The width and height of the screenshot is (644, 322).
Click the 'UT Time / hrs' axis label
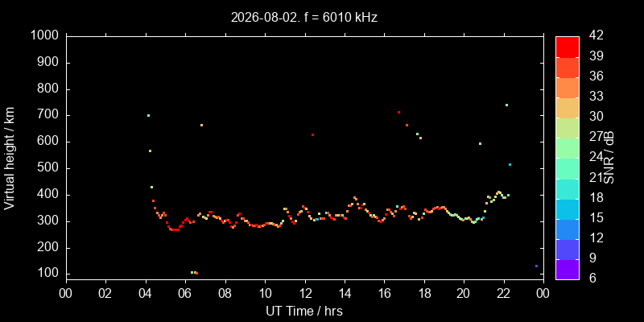[x=304, y=311]
